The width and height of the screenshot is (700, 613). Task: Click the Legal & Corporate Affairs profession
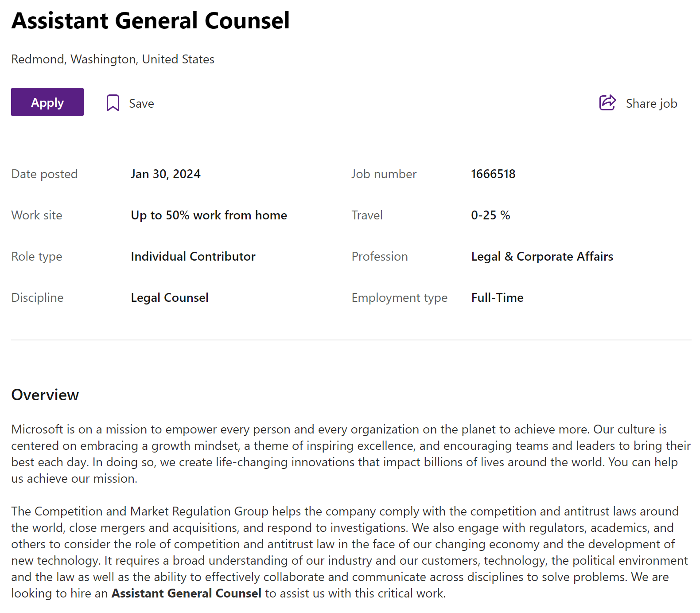(x=542, y=257)
